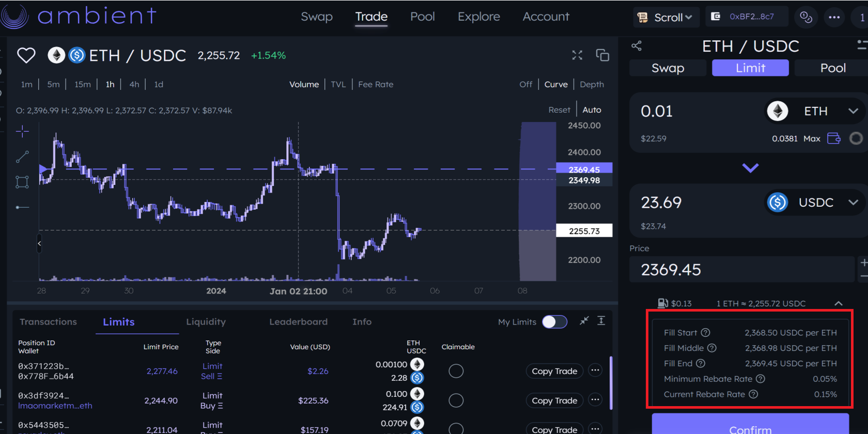Switch liquidity overlay to Depth
868x434 pixels.
pos(592,84)
